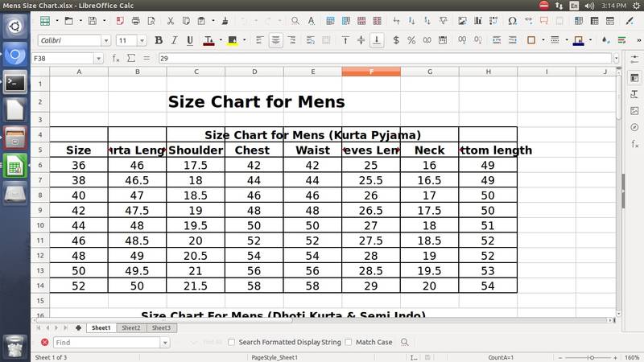This screenshot has height=362, width=644.
Task: Click the Sum (sigma) icon
Action: [131, 58]
